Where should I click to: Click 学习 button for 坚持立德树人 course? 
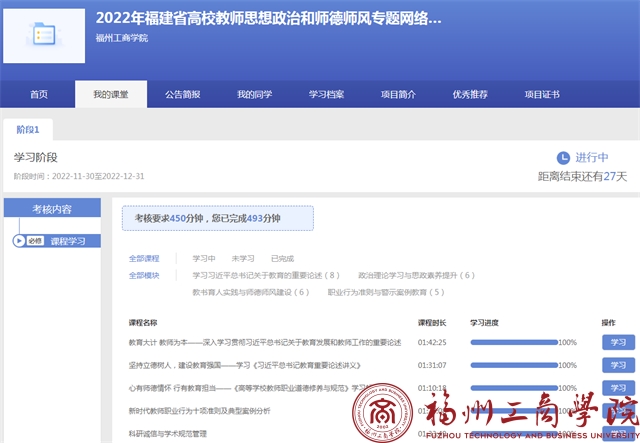click(618, 365)
